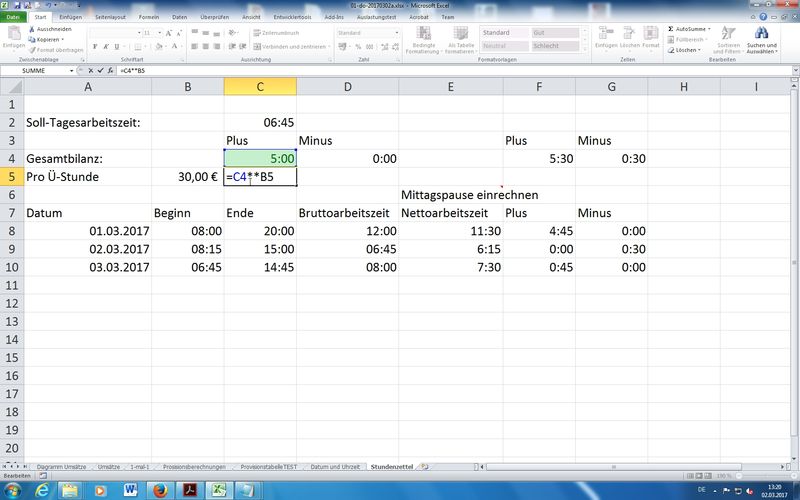Expand the Löschen dropdown in Bearbeiten group

click(697, 49)
